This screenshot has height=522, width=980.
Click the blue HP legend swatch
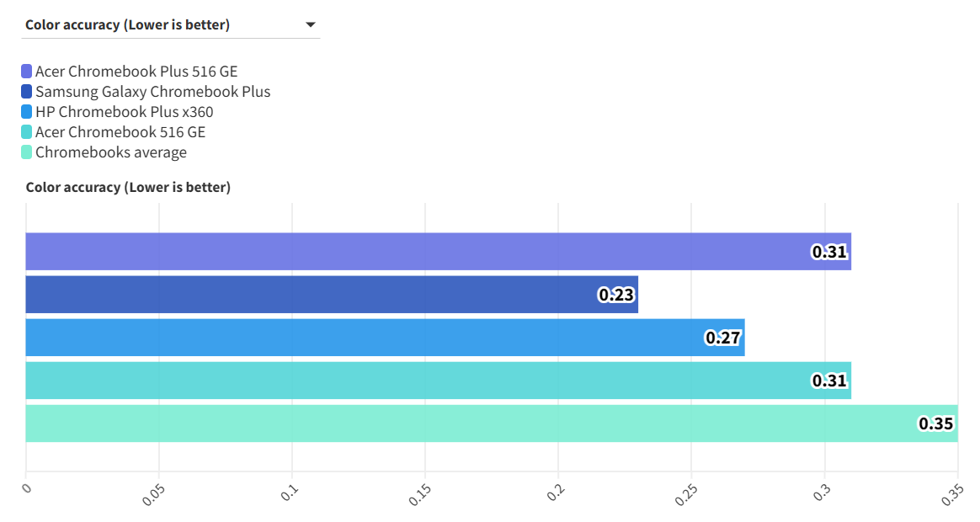[27, 112]
